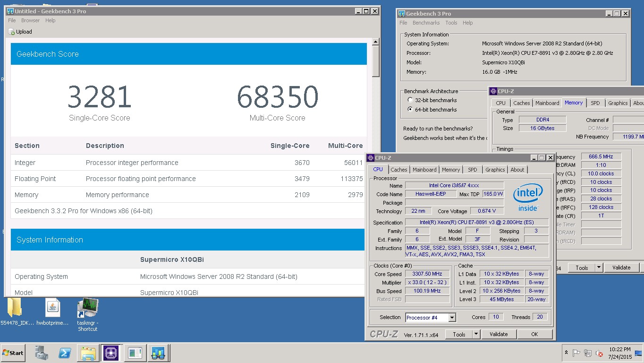
Task: Click Geekbench results scrollbar up arrow
Action: (376, 42)
